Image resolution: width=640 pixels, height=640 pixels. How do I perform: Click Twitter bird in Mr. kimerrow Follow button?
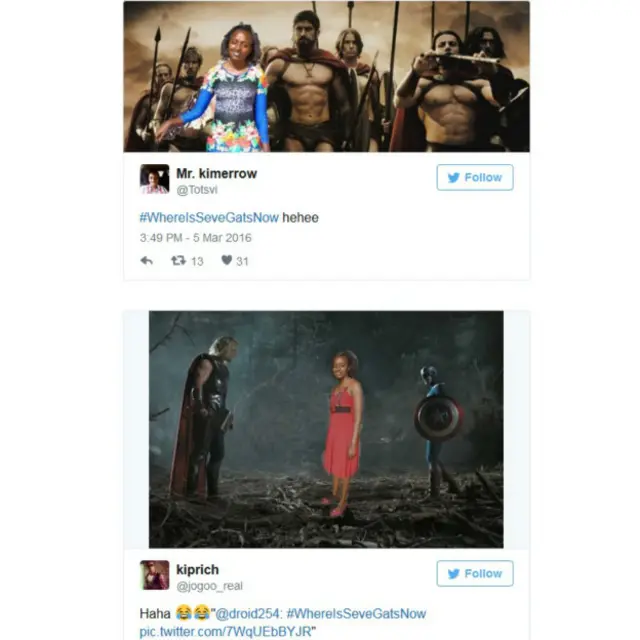point(453,178)
